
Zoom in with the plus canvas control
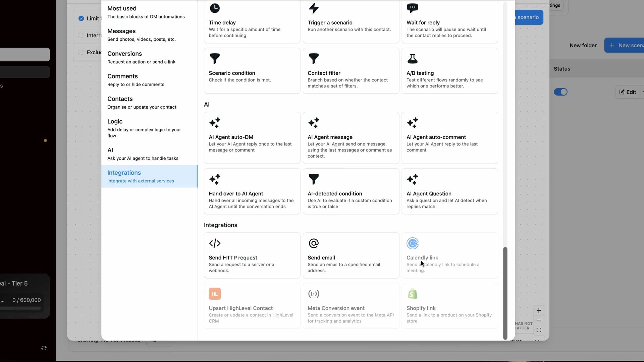[539, 310]
